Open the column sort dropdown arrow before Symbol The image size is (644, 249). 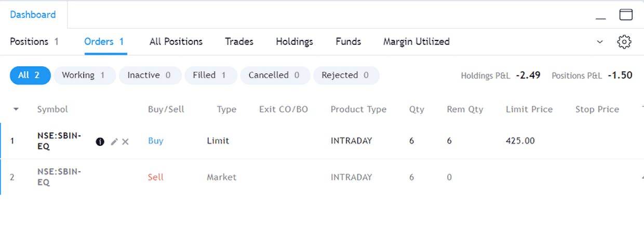pos(16,109)
